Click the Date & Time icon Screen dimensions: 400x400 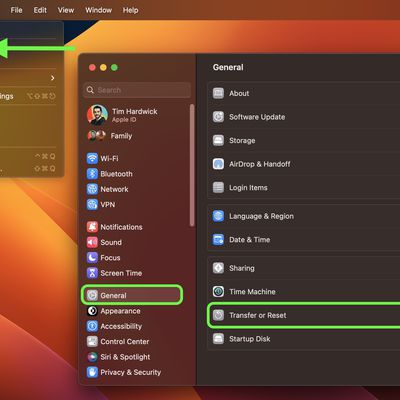click(218, 240)
